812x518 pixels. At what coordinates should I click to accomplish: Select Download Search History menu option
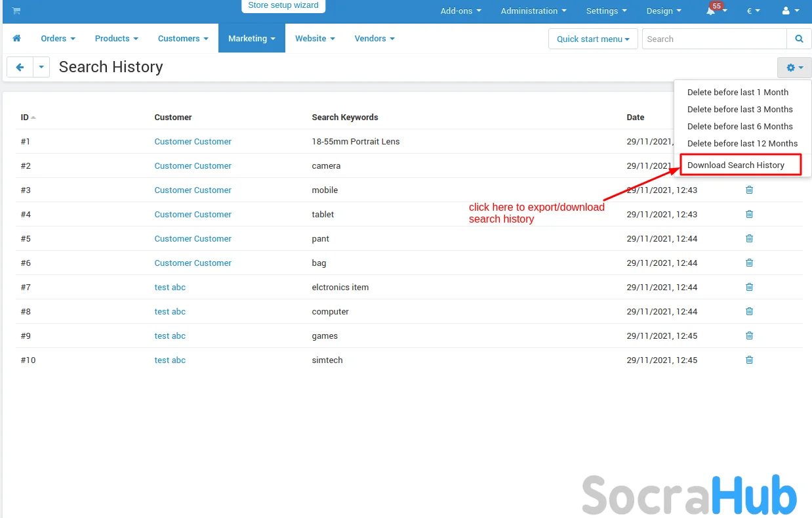tap(735, 165)
